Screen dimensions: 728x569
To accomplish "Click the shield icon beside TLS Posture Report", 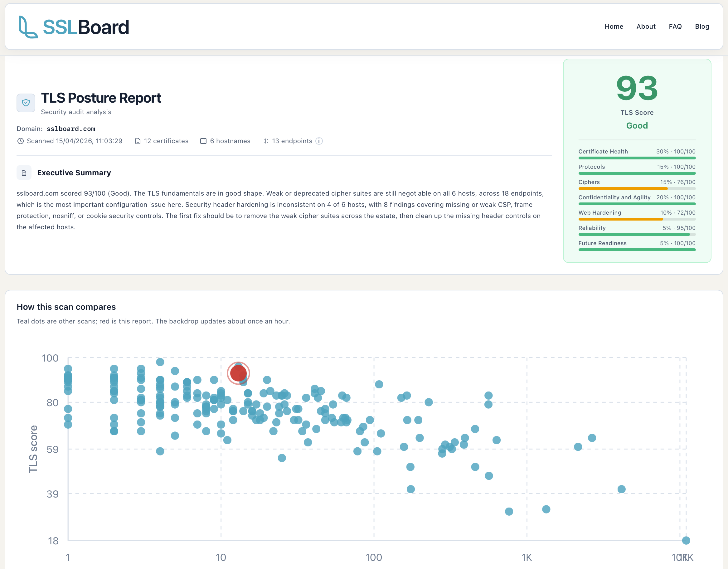I will tap(26, 103).
